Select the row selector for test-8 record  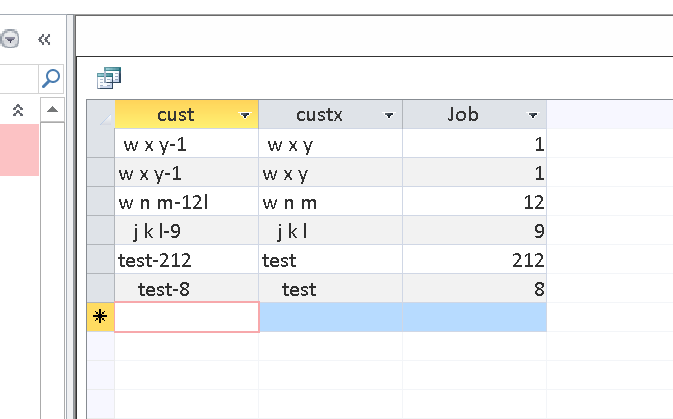point(101,289)
